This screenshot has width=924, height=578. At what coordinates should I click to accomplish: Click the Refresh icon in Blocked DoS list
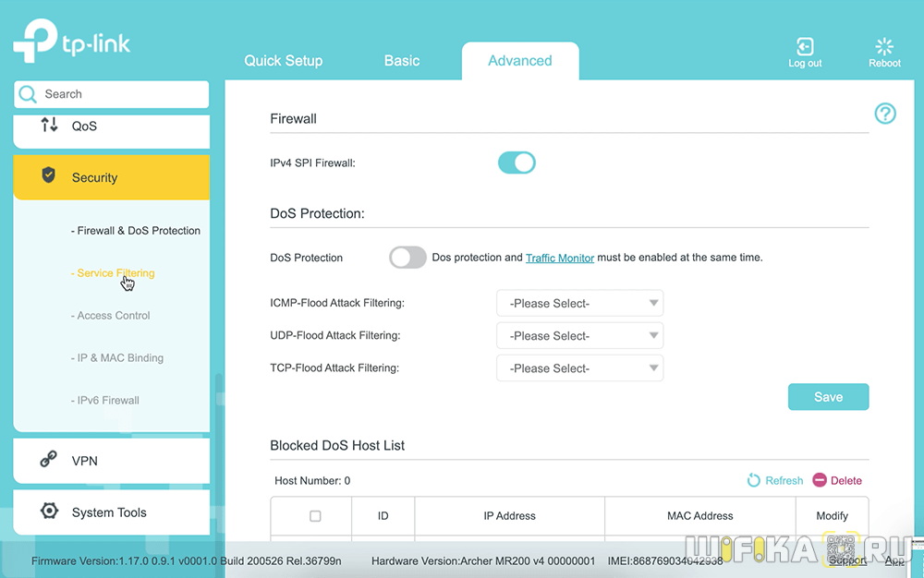754,480
